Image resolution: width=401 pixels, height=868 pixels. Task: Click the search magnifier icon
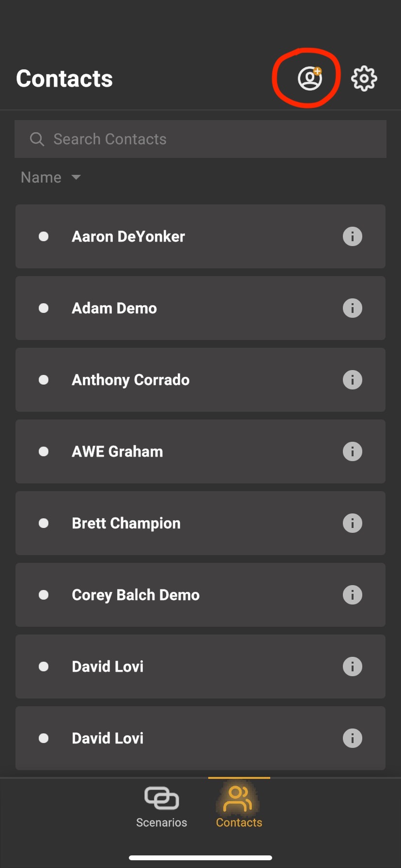tap(37, 139)
